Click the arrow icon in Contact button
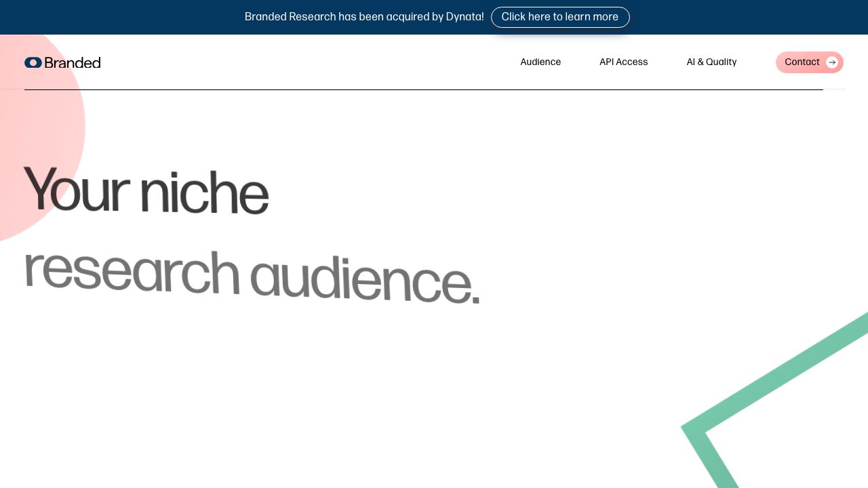Viewport: 868px width, 488px height. coord(832,62)
